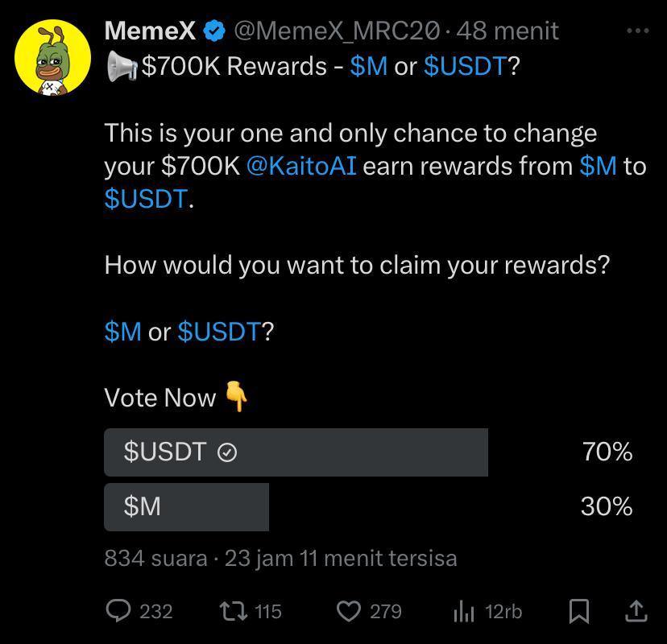Viewport: 667px width, 644px height.
Task: Click the $USDT cashtag ending the second paragraph
Action: click(145, 200)
